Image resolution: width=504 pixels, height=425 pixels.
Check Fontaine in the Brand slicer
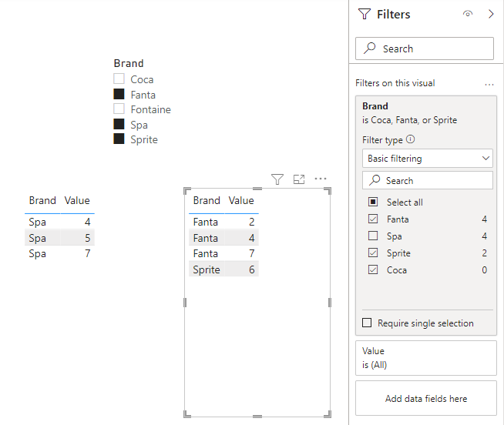tap(119, 109)
